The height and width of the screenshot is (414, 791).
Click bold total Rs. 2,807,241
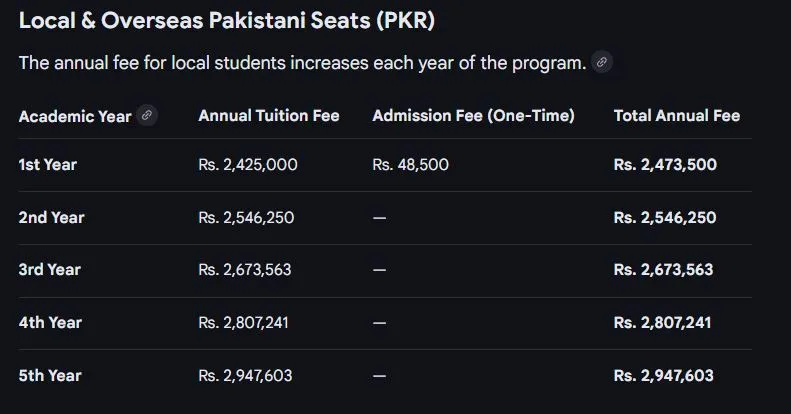(x=663, y=323)
